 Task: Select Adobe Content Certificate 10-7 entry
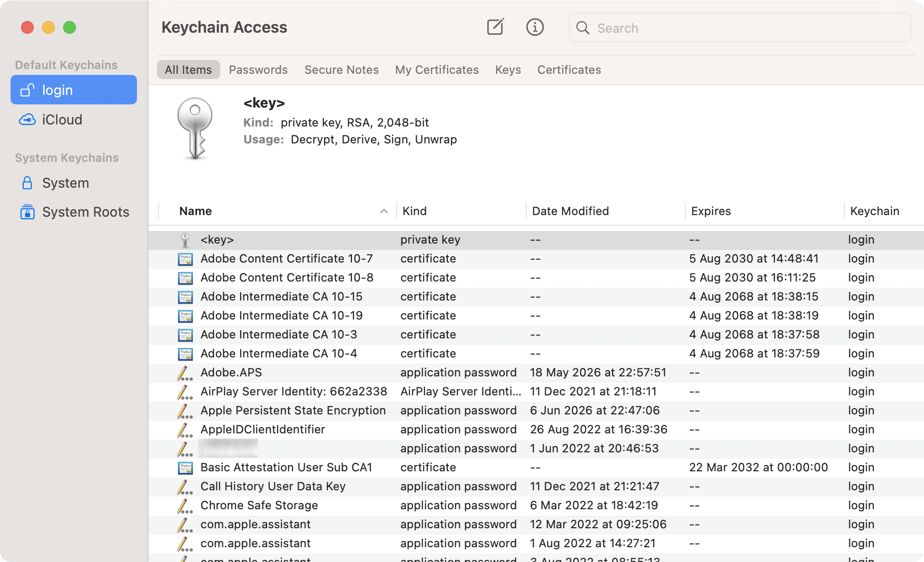pos(536,259)
